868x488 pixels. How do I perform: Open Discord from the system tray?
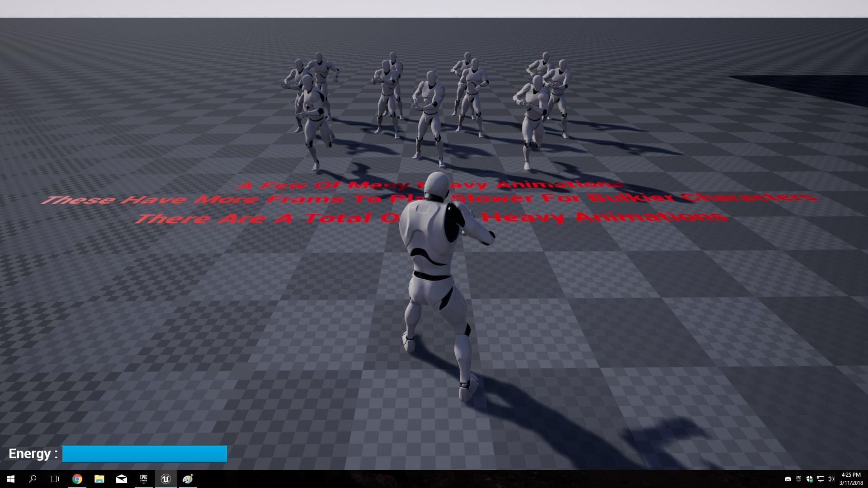click(x=788, y=479)
